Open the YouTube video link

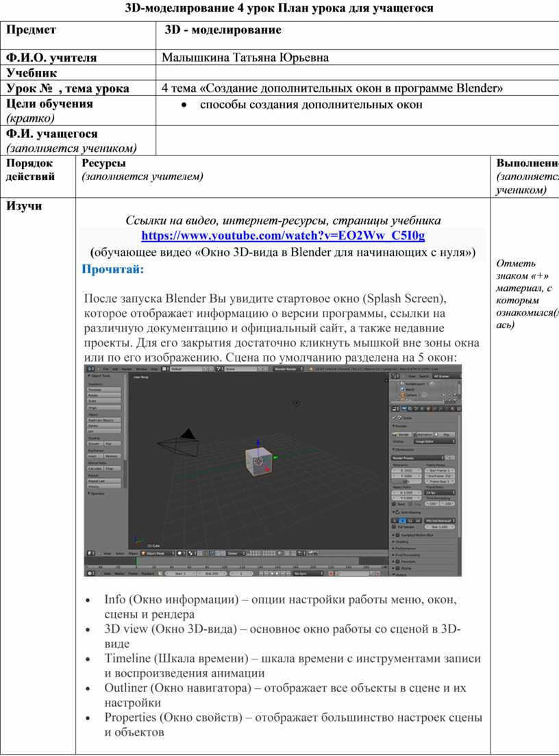283,236
